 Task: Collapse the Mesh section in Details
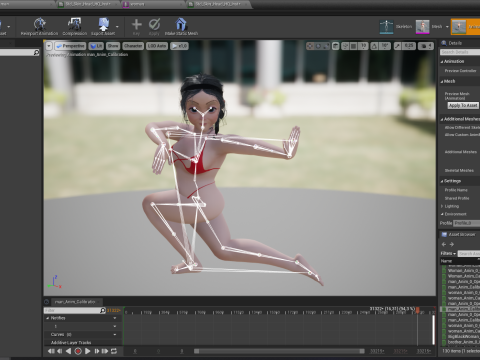click(x=442, y=82)
